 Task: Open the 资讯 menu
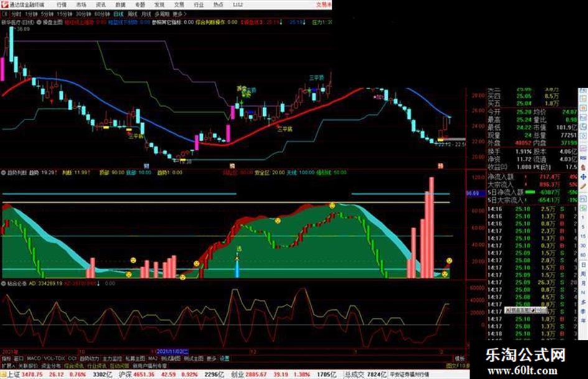pyautogui.click(x=101, y=4)
